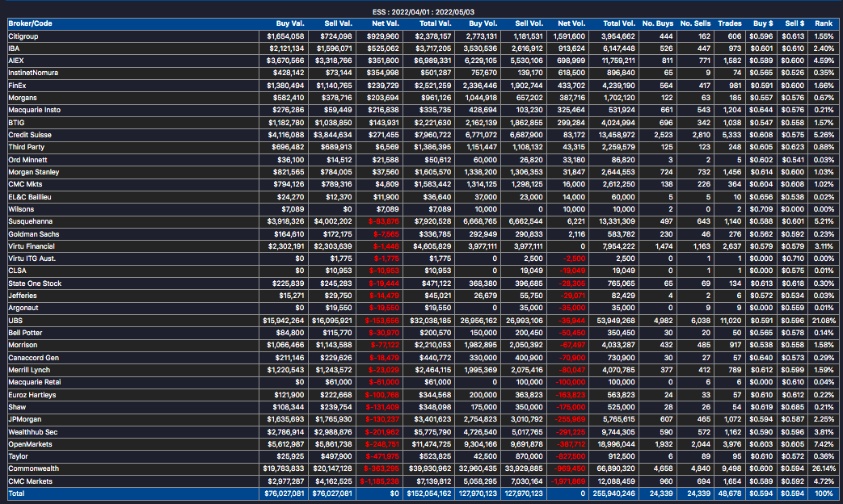Click the Sell $ column header

point(795,23)
